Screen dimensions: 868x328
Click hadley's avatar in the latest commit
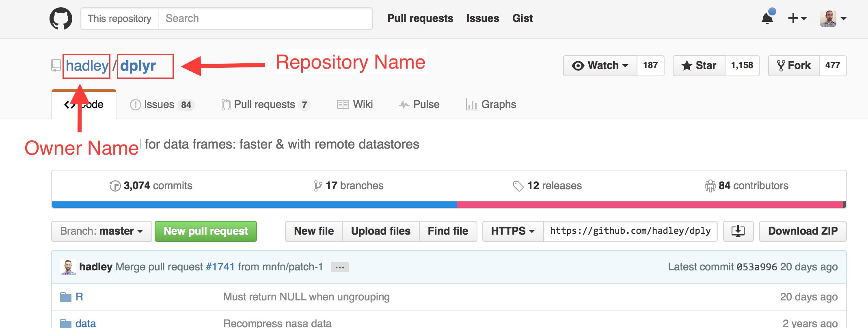tap(68, 267)
